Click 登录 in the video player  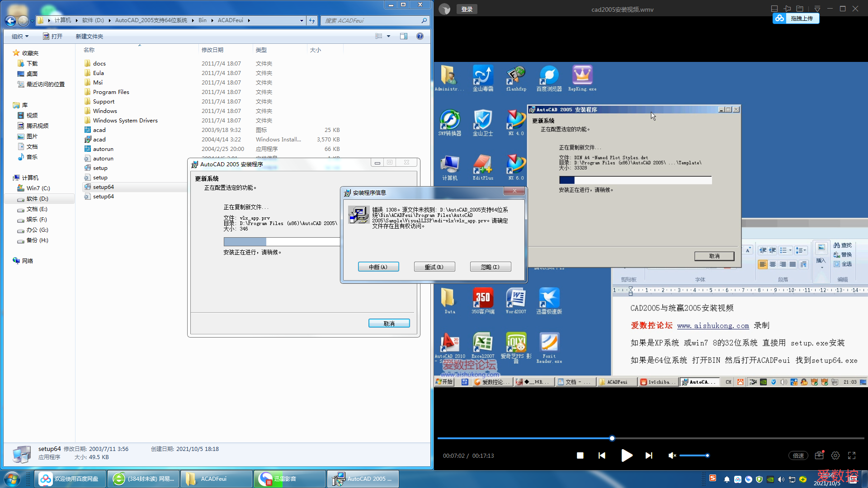pos(467,9)
